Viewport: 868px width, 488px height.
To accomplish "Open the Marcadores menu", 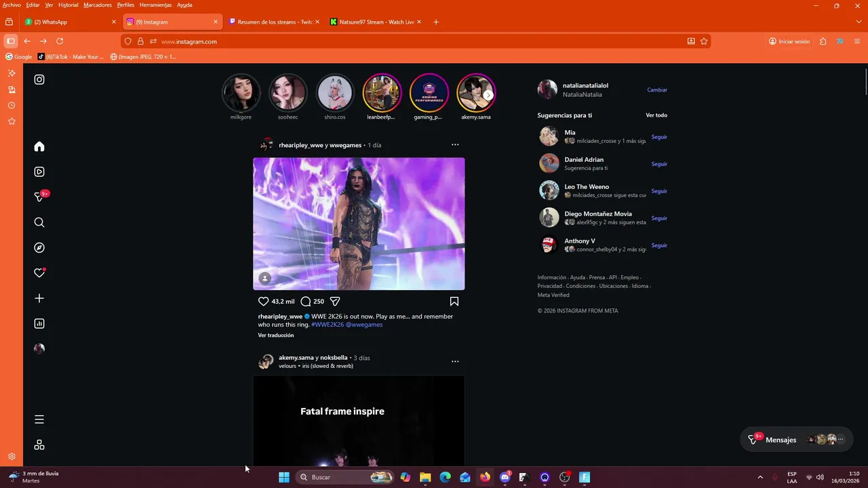I will (x=98, y=5).
